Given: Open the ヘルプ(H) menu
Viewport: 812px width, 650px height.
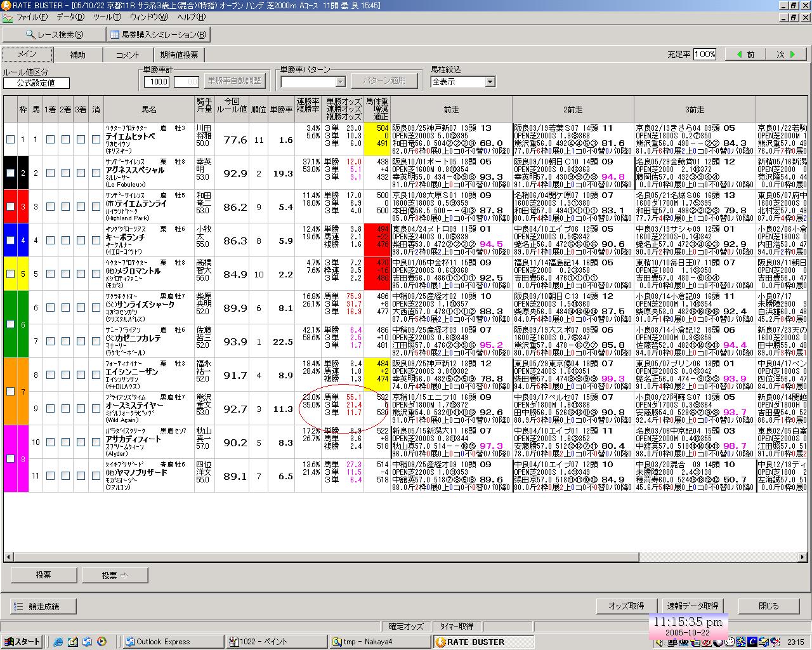Looking at the screenshot, I should pos(191,17).
